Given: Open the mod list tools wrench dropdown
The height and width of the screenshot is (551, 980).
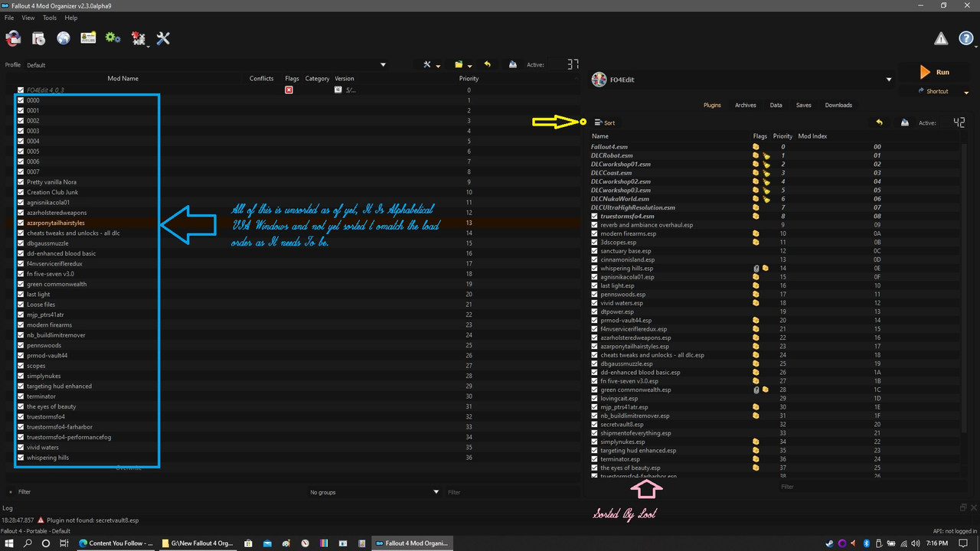Looking at the screenshot, I should click(x=431, y=65).
